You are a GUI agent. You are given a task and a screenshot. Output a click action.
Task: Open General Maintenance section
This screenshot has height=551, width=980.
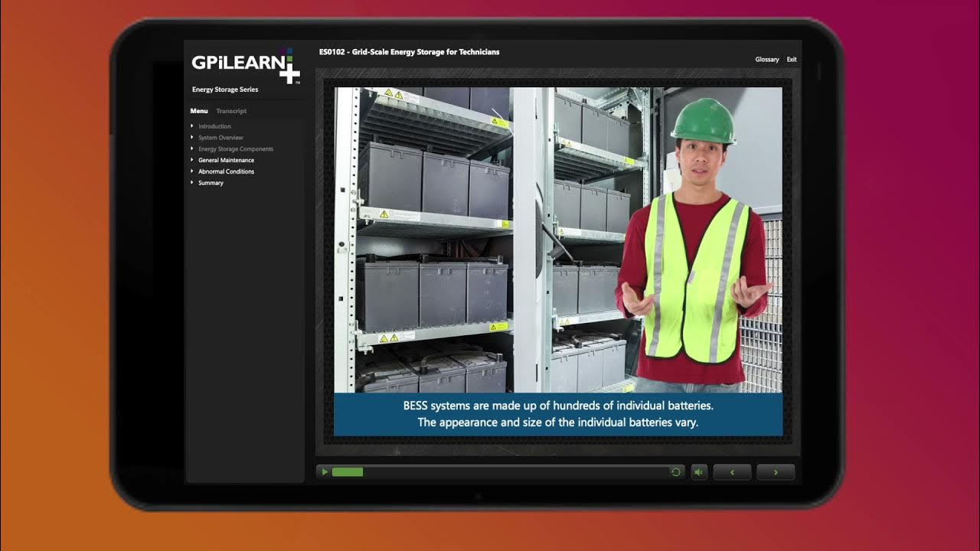point(226,161)
